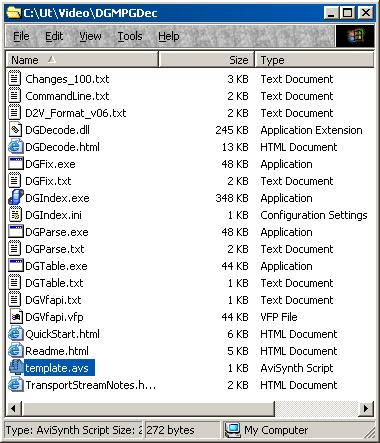Click the DGVfapi.txt file icon

(x=15, y=300)
